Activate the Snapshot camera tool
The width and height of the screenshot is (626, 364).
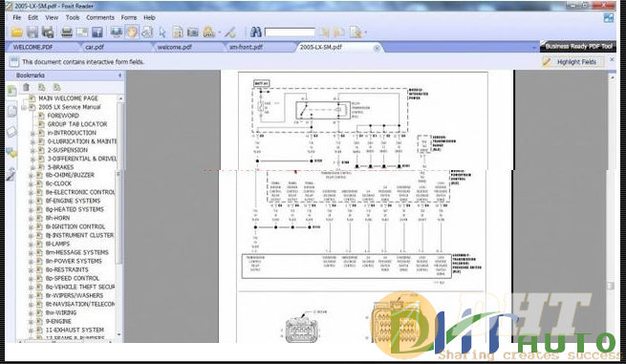pos(193,32)
